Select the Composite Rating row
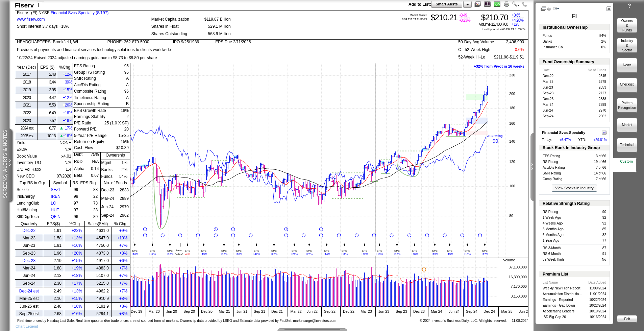Image resolution: width=644 pixels, height=331 pixels. coord(101,91)
